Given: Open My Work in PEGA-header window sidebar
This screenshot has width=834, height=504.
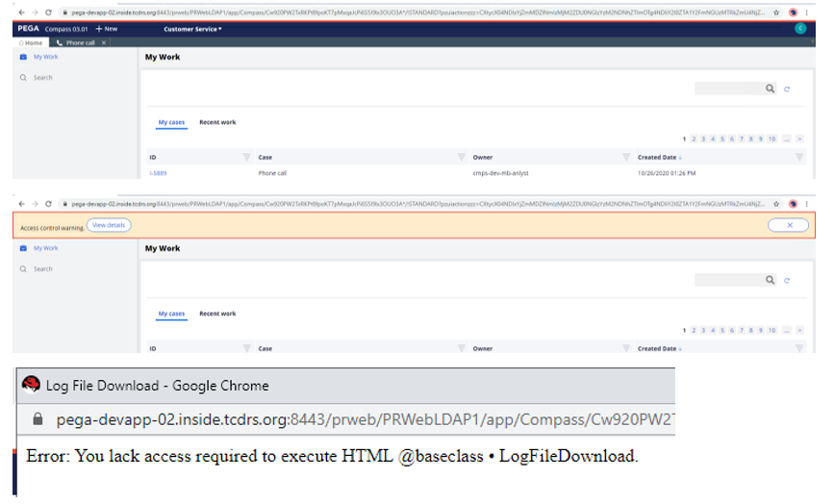Looking at the screenshot, I should tap(46, 57).
